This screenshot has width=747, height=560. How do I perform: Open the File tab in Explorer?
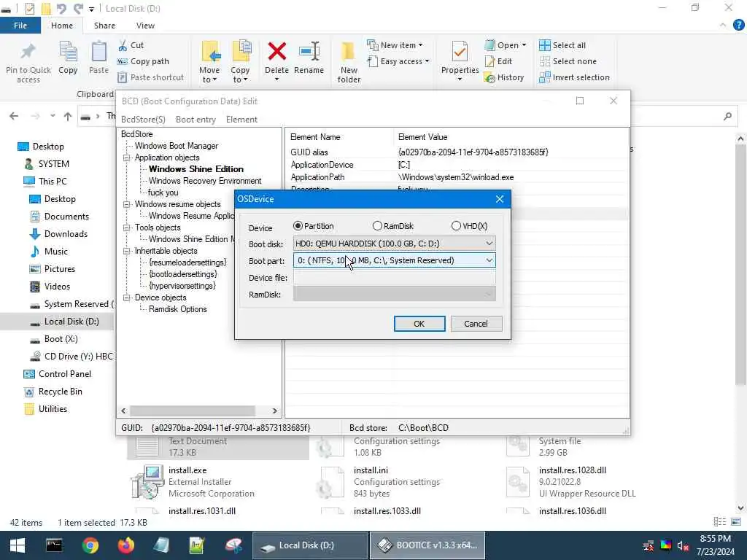tap(20, 26)
